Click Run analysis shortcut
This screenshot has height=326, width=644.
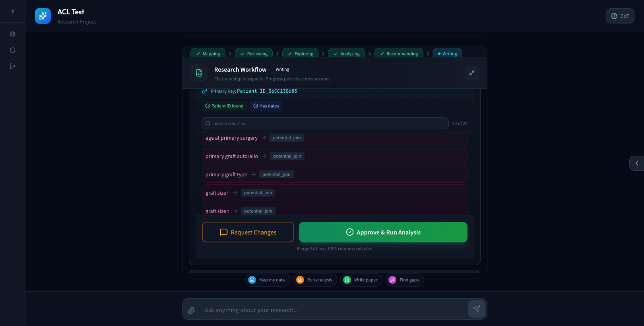(315, 280)
